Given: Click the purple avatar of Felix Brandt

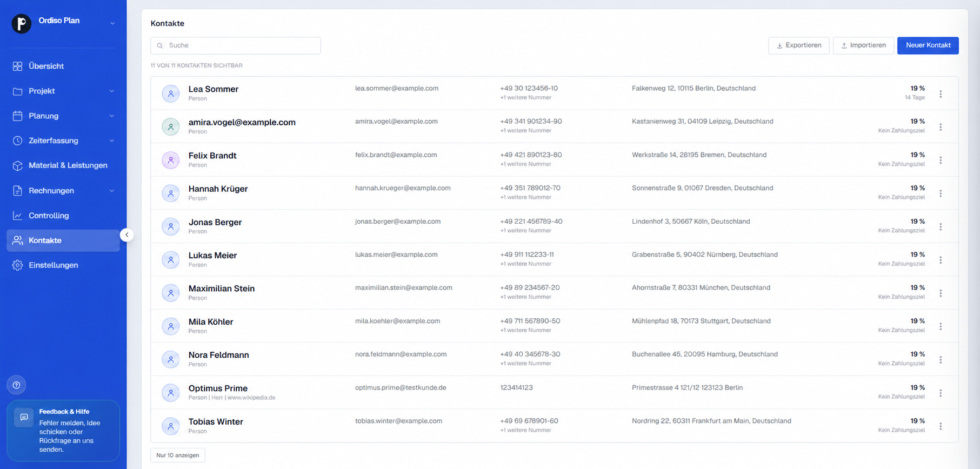Looking at the screenshot, I should [x=171, y=160].
